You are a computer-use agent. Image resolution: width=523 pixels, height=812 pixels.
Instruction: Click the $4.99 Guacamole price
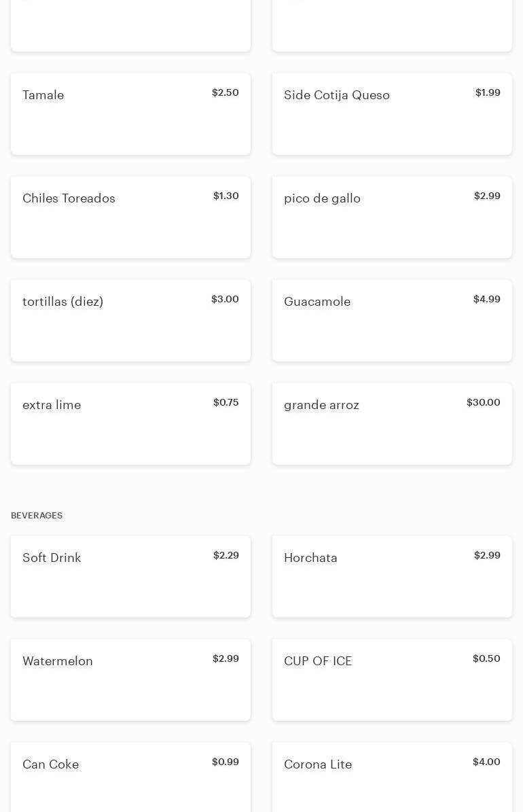pos(486,299)
